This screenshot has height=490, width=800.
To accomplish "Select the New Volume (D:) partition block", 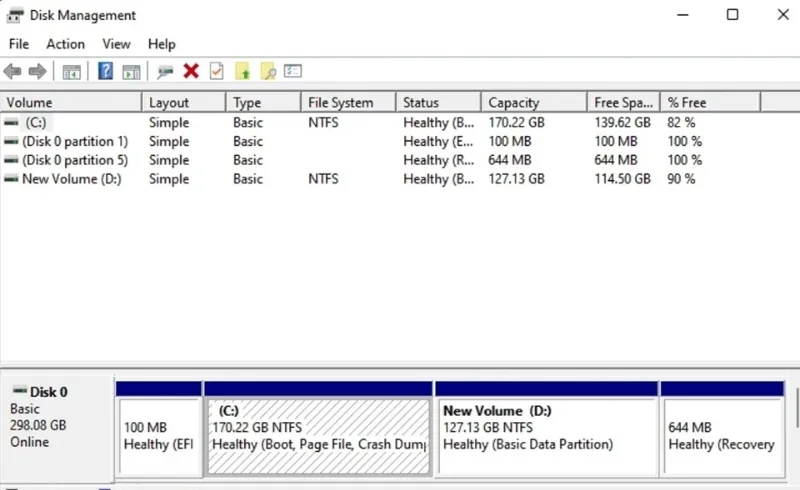I will (x=546, y=429).
